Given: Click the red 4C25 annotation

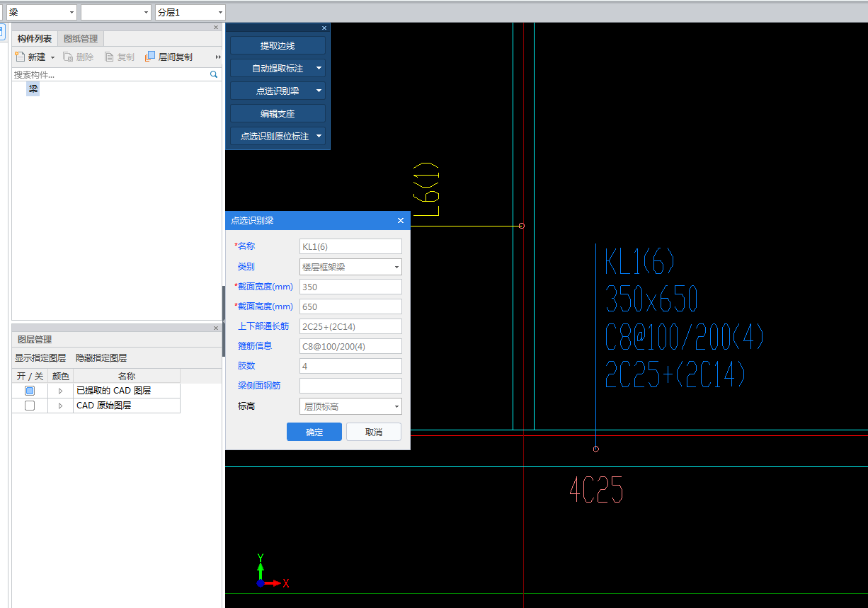Looking at the screenshot, I should click(x=596, y=490).
